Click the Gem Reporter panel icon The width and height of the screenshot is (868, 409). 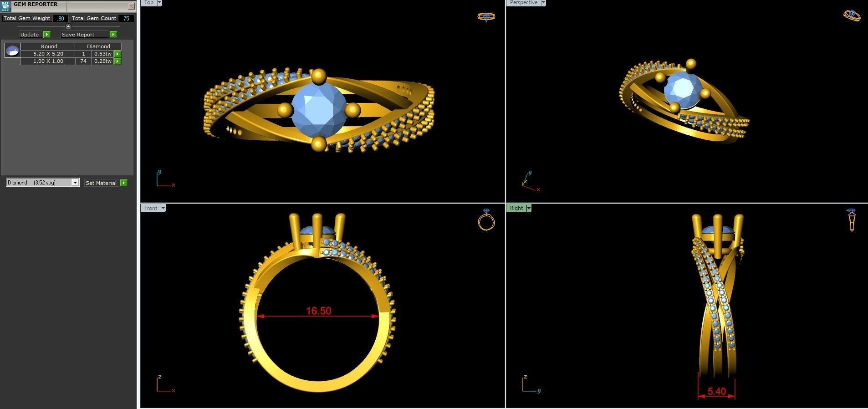coord(5,5)
